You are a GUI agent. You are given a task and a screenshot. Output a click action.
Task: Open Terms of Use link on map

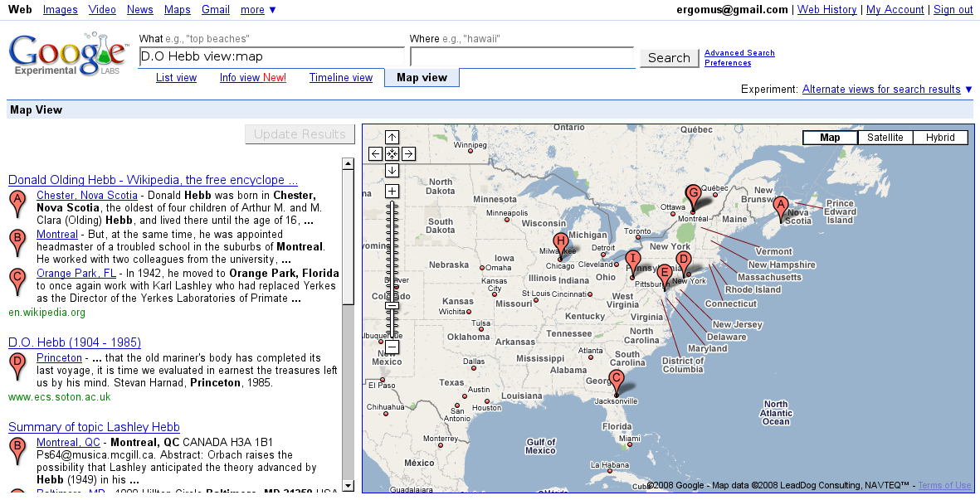[x=944, y=485]
